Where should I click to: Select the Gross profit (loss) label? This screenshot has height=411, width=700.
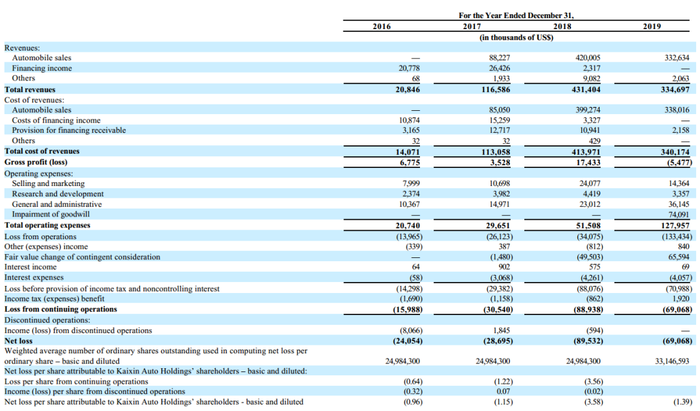point(36,162)
